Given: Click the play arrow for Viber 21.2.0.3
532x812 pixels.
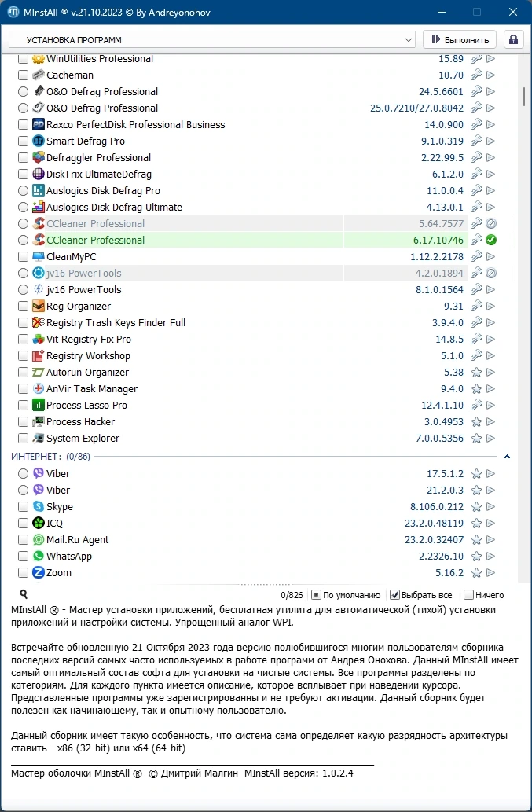Looking at the screenshot, I should pyautogui.click(x=490, y=490).
